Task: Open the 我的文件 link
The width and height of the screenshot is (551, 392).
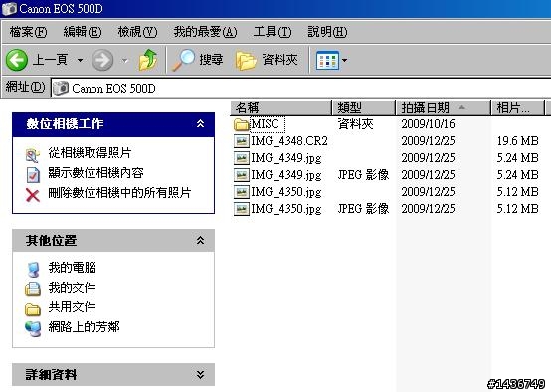Action: [x=72, y=288]
